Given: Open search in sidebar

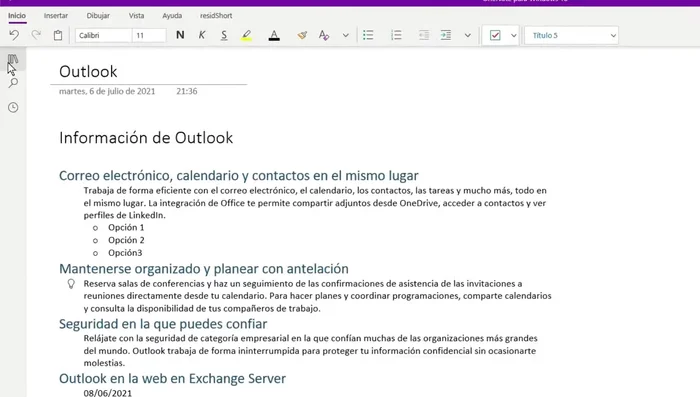Looking at the screenshot, I should click(13, 83).
